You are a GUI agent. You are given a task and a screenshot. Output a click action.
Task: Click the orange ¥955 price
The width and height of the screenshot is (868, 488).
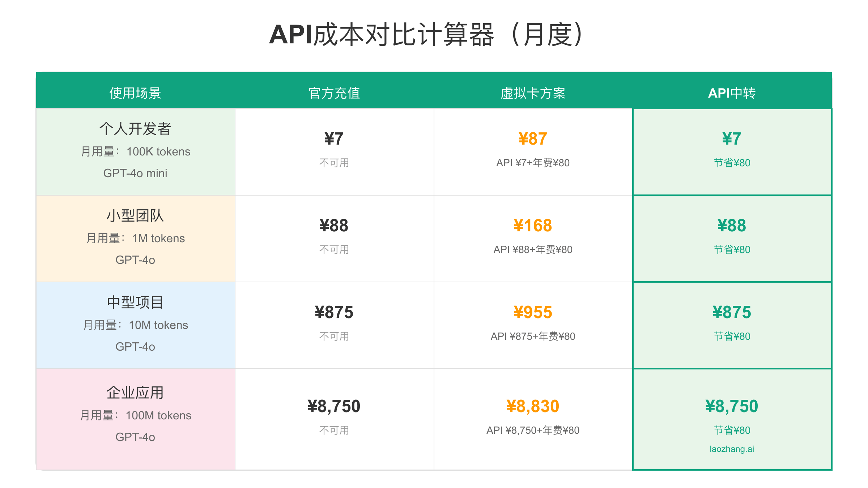533,312
